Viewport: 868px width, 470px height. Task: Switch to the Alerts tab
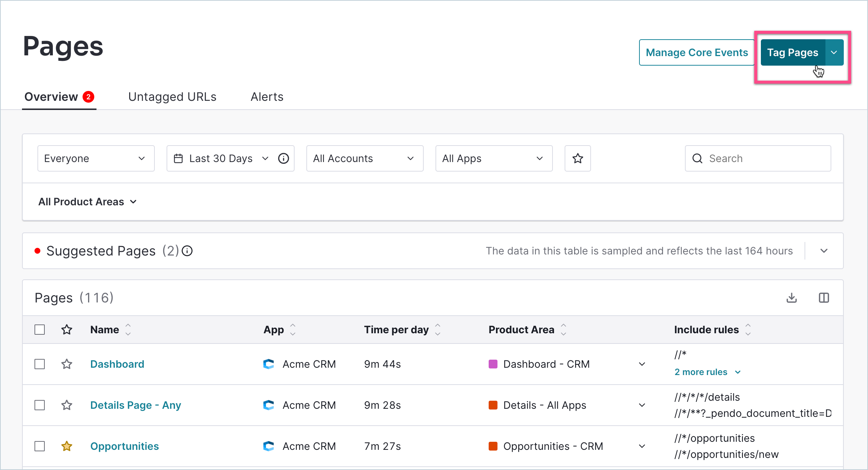pos(267,97)
